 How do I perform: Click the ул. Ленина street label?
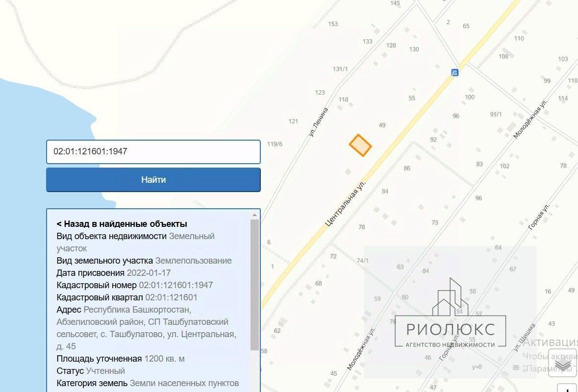pyautogui.click(x=318, y=122)
